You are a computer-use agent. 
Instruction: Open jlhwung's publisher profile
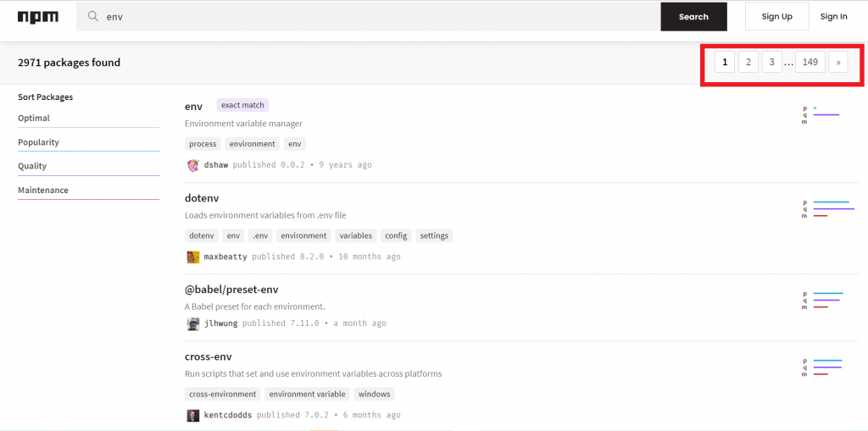221,323
